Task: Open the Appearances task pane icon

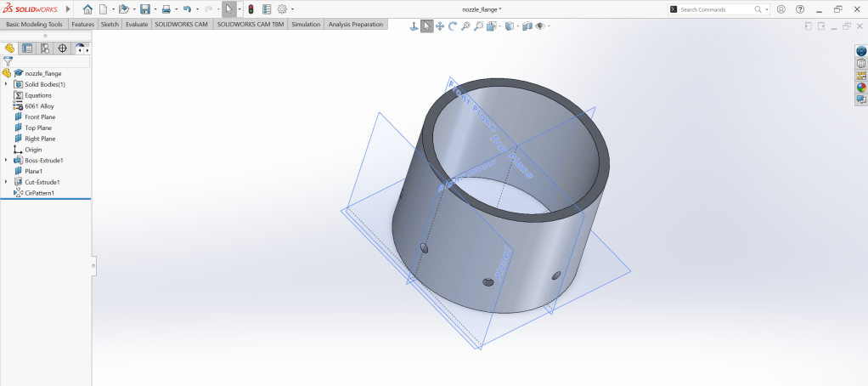Action: (x=861, y=87)
